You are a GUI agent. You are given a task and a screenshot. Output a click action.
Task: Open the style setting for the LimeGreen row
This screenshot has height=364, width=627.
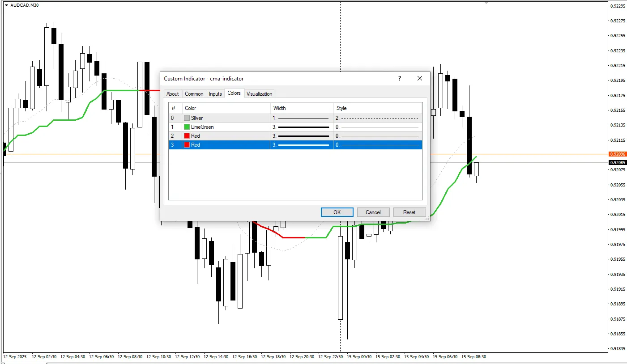point(378,127)
